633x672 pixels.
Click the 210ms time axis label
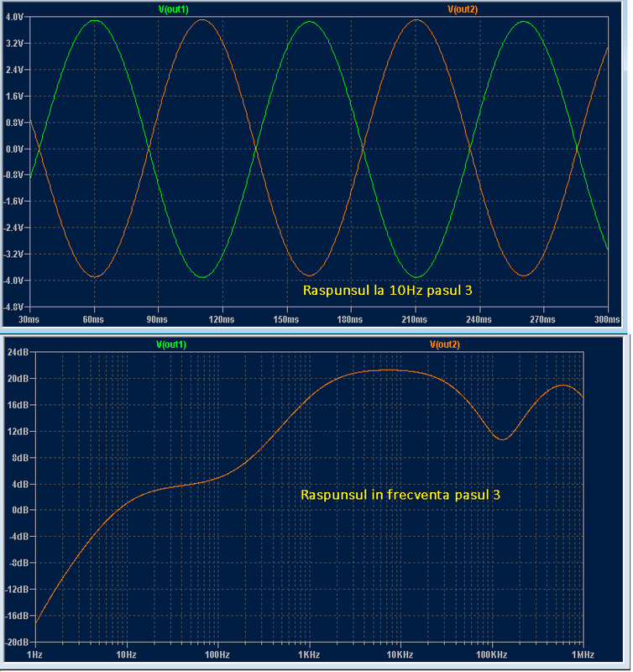click(x=415, y=320)
